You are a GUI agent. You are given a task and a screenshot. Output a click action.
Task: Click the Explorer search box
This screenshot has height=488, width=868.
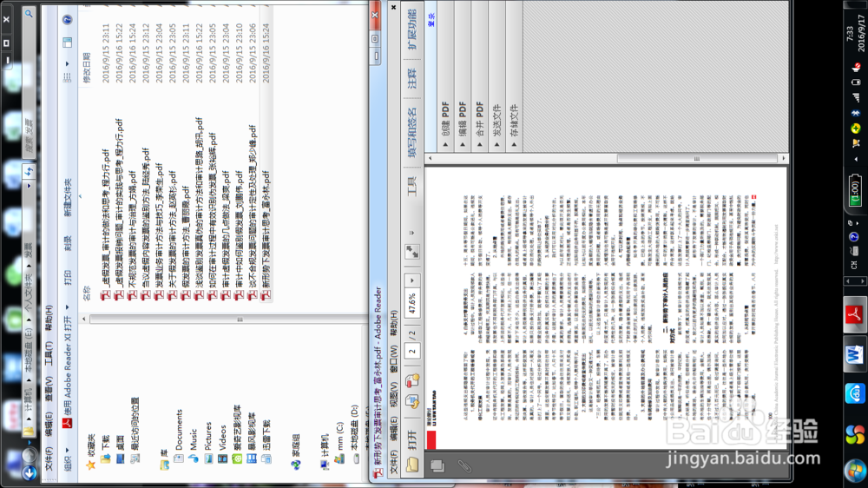coord(29,83)
